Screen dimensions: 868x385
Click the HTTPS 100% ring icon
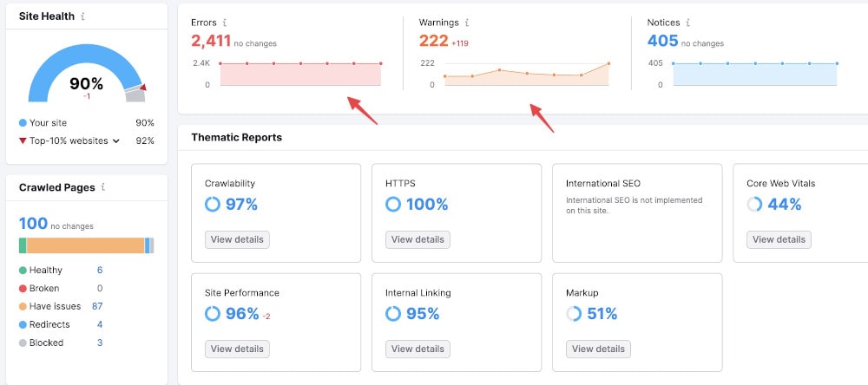pyautogui.click(x=393, y=205)
